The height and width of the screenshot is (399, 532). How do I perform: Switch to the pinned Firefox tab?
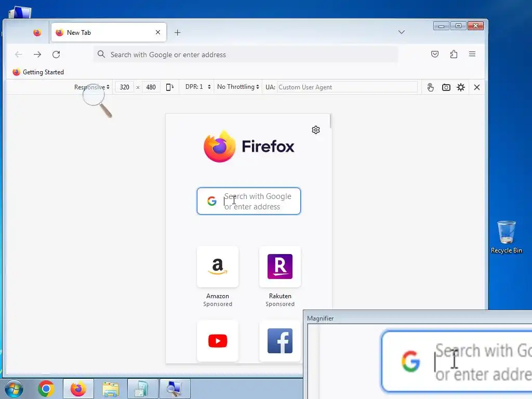point(37,33)
